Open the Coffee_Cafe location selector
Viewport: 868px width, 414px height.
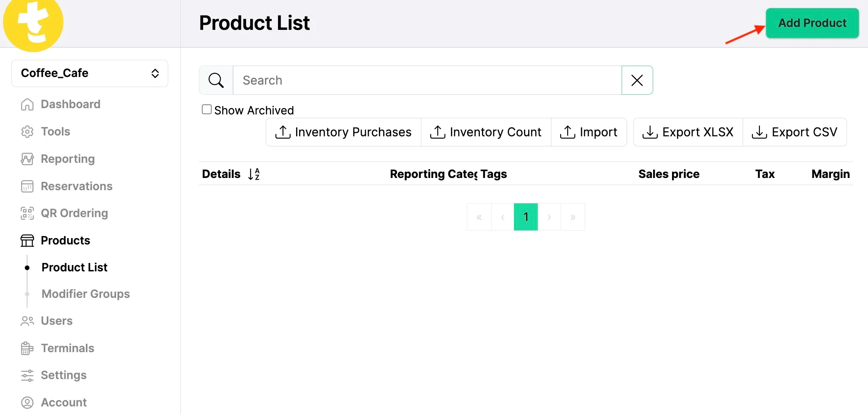[89, 73]
